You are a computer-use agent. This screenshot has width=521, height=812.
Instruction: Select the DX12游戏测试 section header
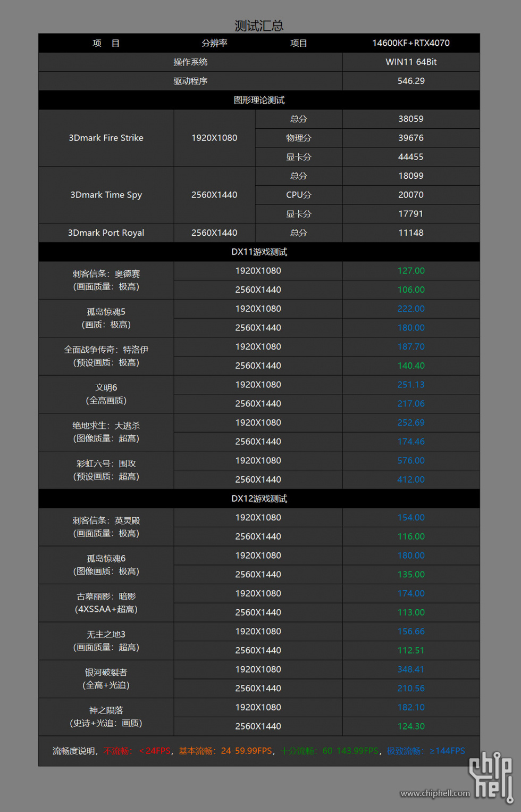coord(259,499)
